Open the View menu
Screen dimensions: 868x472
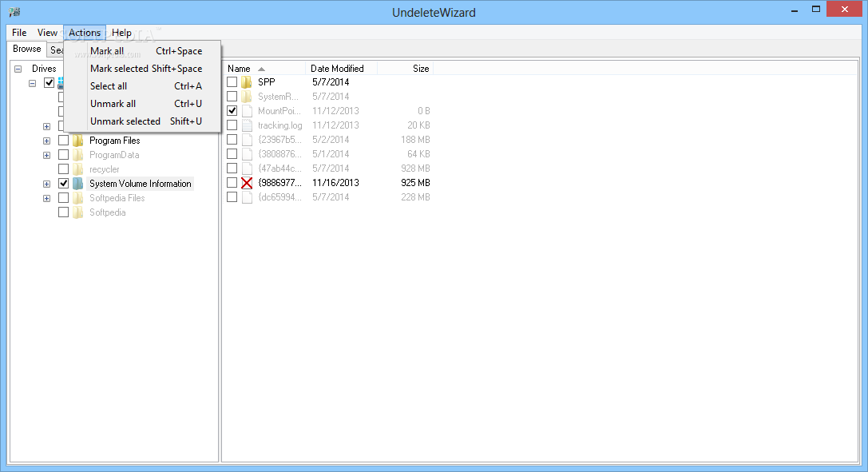[x=47, y=33]
